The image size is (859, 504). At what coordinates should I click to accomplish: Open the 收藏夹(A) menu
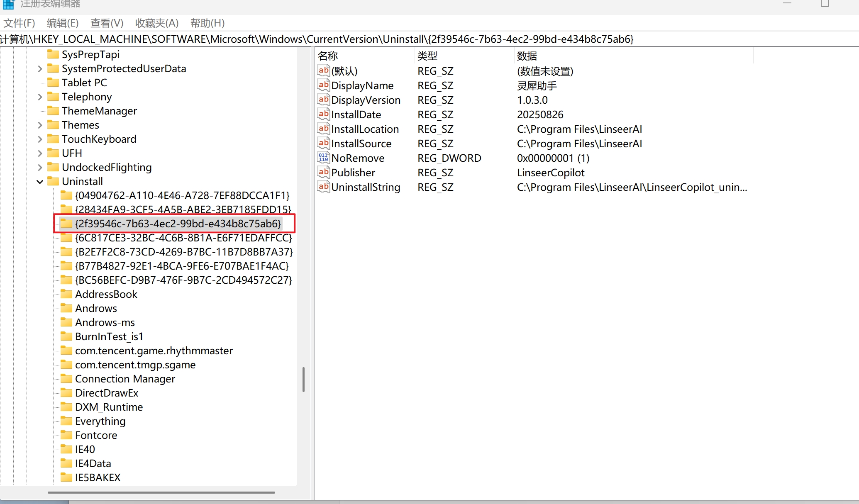pyautogui.click(x=156, y=23)
